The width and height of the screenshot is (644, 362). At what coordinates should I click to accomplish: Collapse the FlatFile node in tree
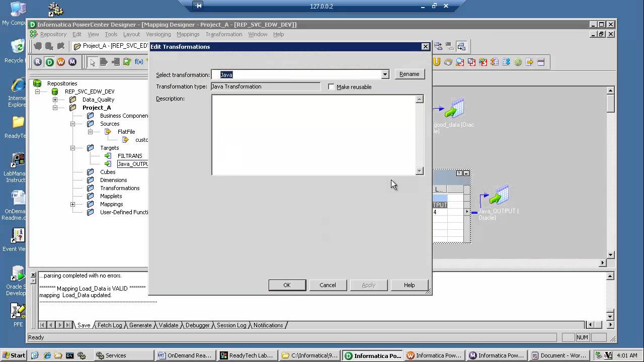pos(90,132)
